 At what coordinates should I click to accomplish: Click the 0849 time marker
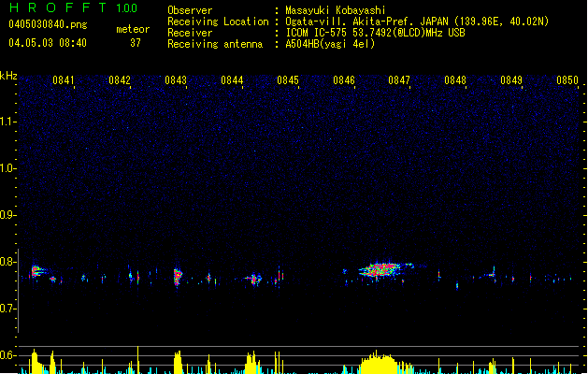coord(511,80)
